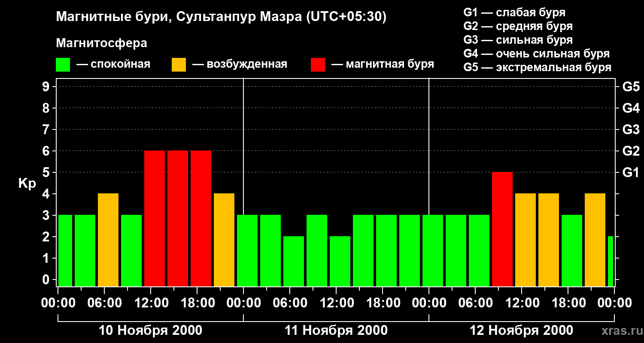Click the '06:00' time label for 12 Ноября
This screenshot has height=343, width=644.
coord(475,303)
